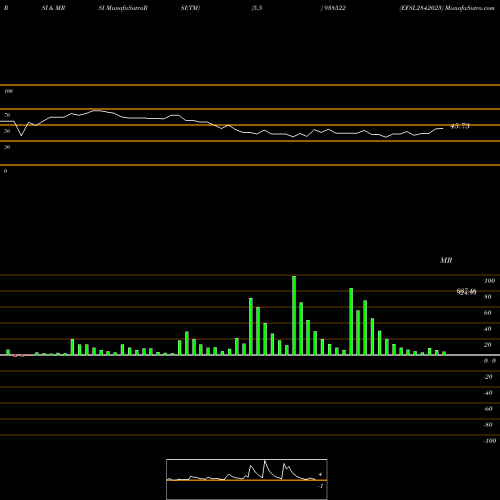Viewport: 500px width, 500px height.
Task: Click the RSI axis label 100
Action: pyautogui.click(x=8, y=91)
